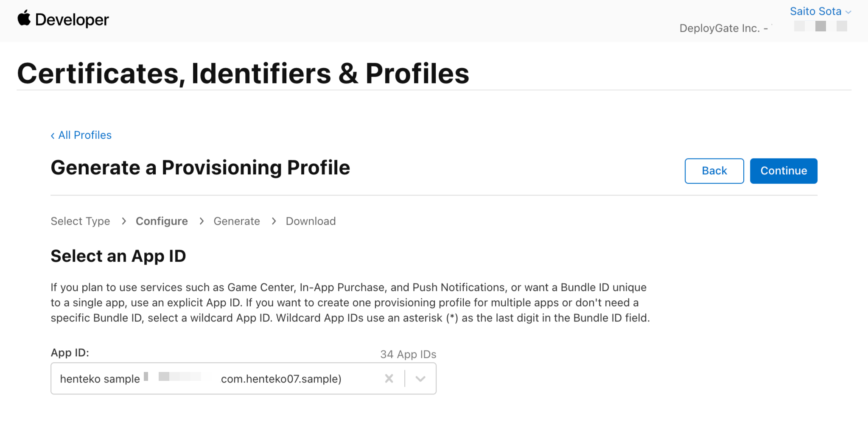Clear the selected App ID with the X icon
The image size is (868, 436).
[389, 378]
